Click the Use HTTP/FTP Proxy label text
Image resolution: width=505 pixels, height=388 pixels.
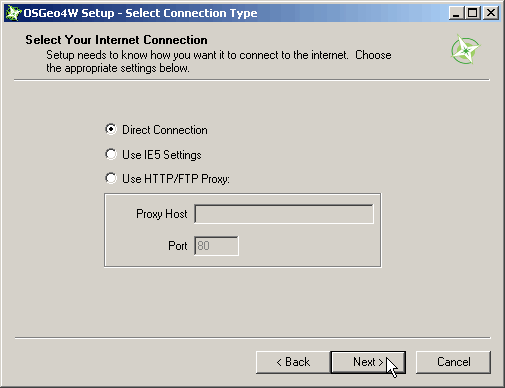[176, 179]
